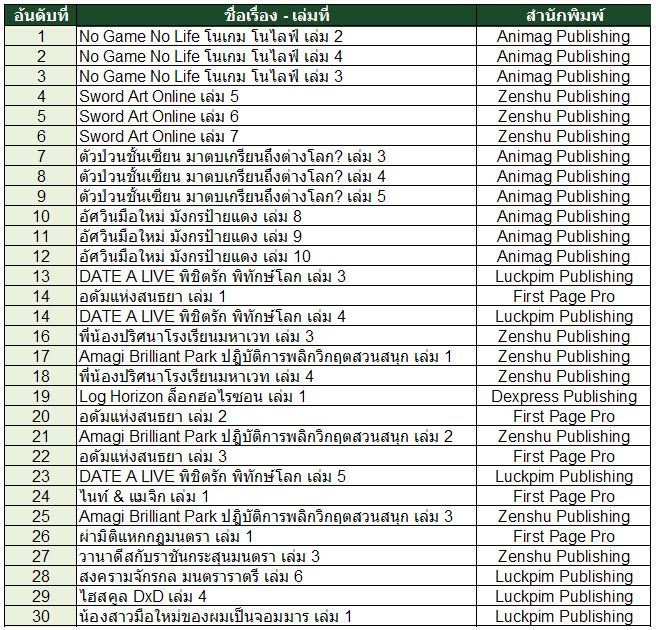This screenshot has width=656, height=630.
Task: Click rank number 19 cell
Action: 41,397
